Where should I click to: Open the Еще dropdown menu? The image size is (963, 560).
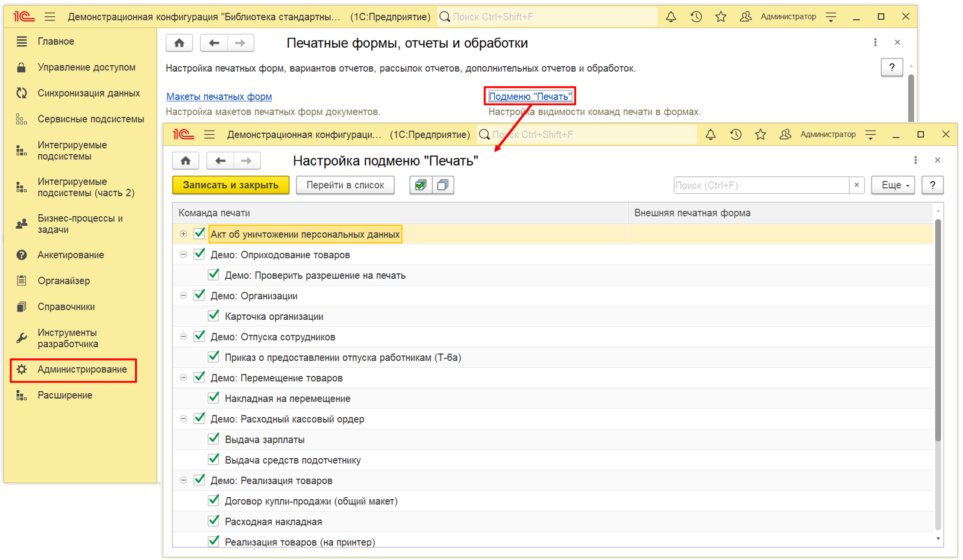pyautogui.click(x=893, y=185)
